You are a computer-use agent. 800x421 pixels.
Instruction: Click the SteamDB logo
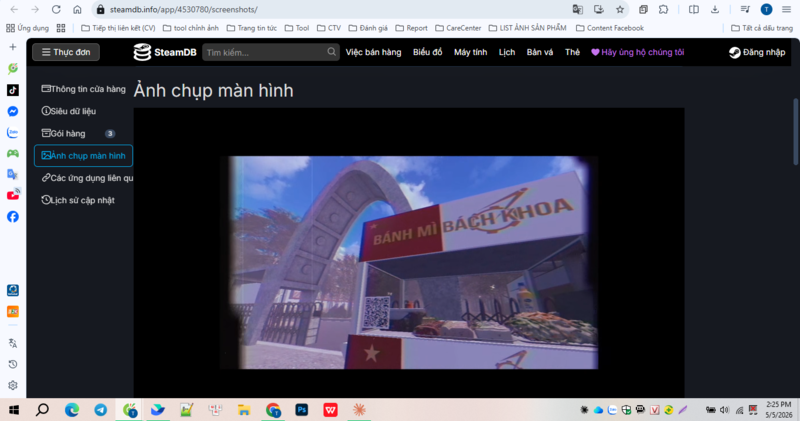165,52
